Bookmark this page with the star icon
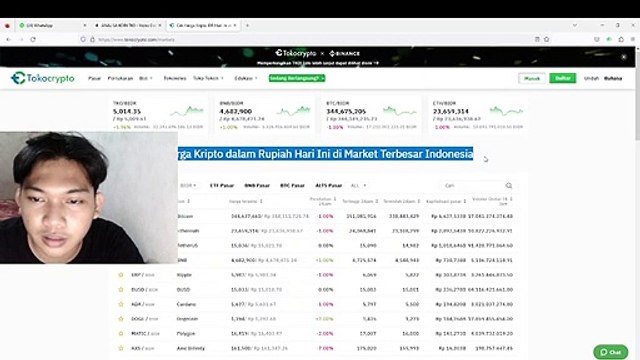The image size is (640, 360). [x=547, y=39]
